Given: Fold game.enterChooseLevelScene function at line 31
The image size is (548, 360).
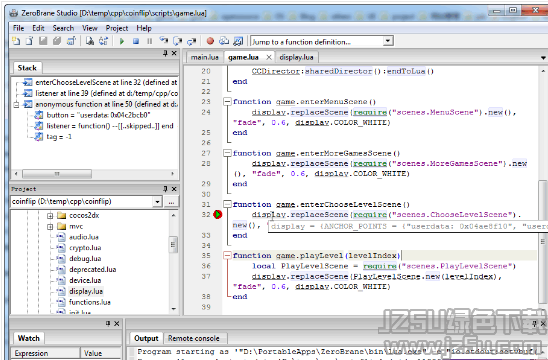Looking at the screenshot, I should pos(227,204).
